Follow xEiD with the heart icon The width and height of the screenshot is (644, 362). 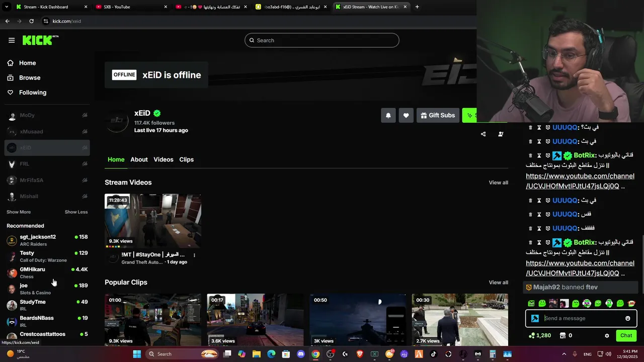click(x=406, y=115)
